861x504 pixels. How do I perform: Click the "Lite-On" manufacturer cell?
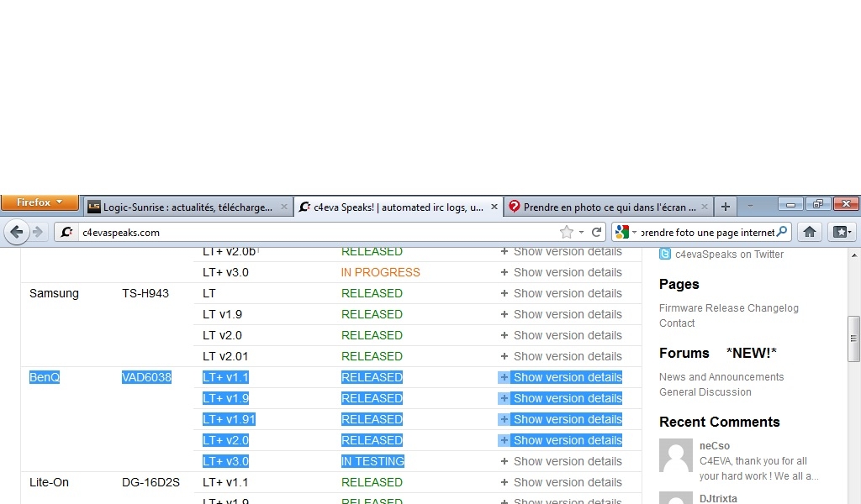(x=49, y=482)
